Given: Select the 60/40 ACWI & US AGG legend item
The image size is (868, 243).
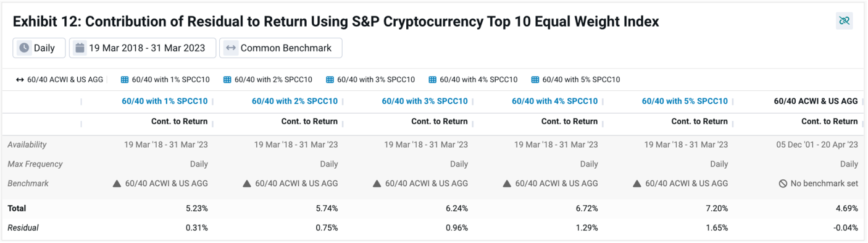Looking at the screenshot, I should click(60, 80).
